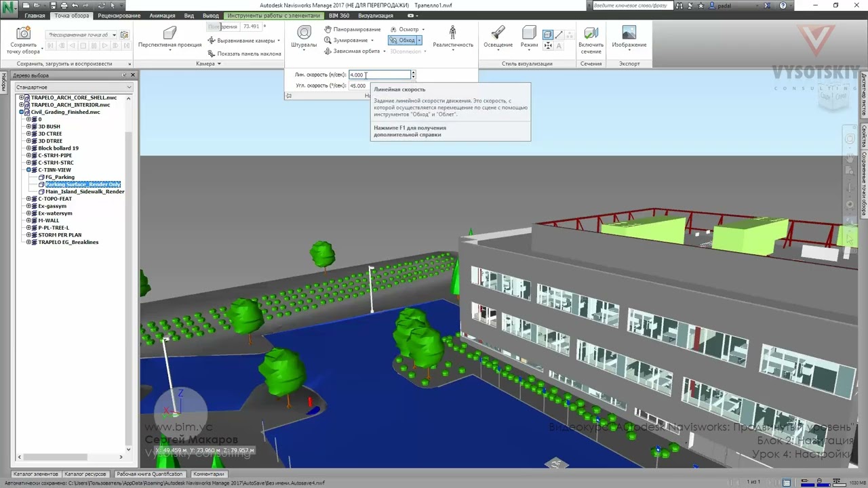Open the Обход walk tool dropdown arrow

pyautogui.click(x=419, y=41)
